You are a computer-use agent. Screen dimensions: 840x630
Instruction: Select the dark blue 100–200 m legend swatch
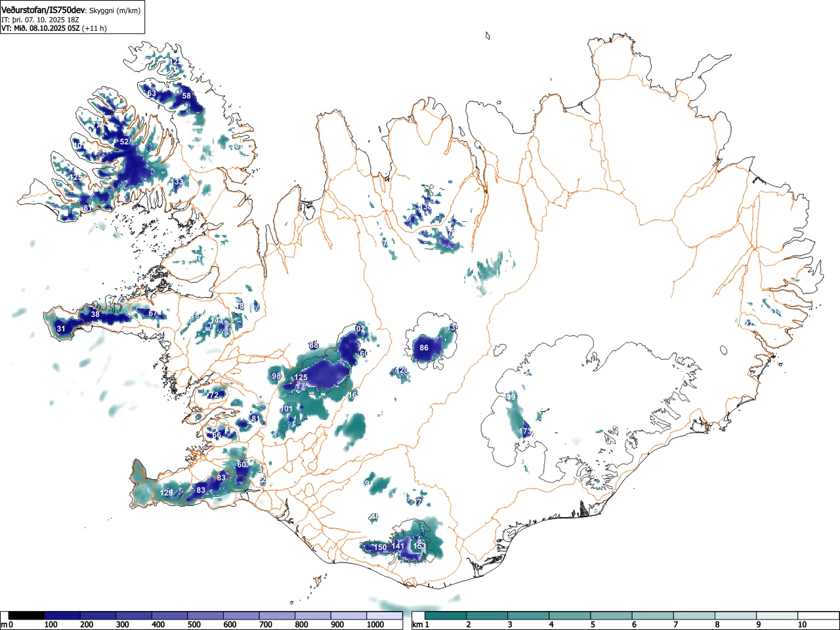point(62,616)
